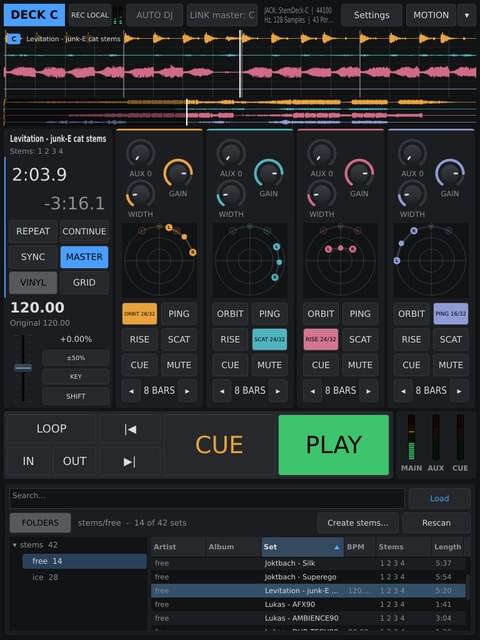Screen dimensions: 480x640
Task: Click the pink stem WIDTH knob
Action: [321, 194]
